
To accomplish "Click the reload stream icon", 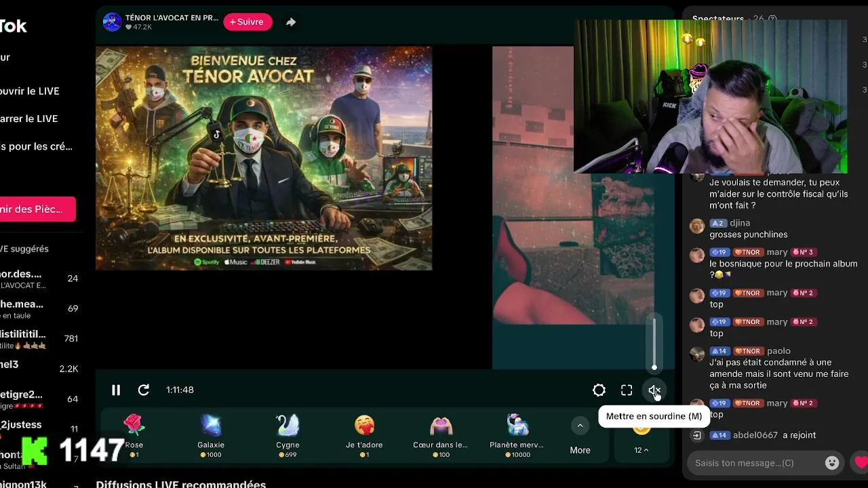I will coord(144,390).
